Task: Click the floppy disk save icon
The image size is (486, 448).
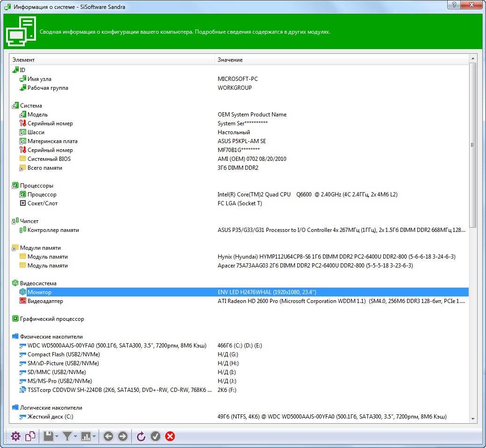Action: (x=48, y=436)
